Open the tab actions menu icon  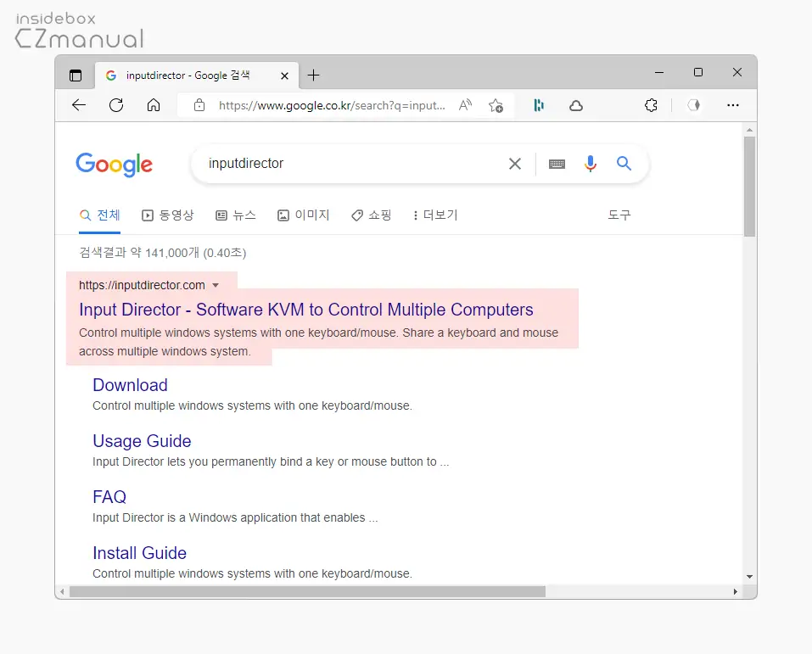pyautogui.click(x=76, y=75)
